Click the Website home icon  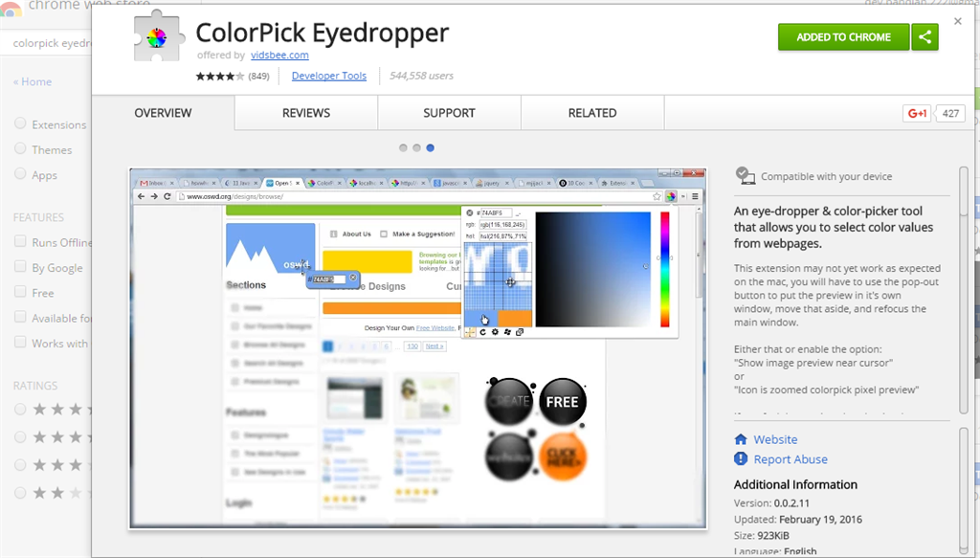(x=741, y=439)
